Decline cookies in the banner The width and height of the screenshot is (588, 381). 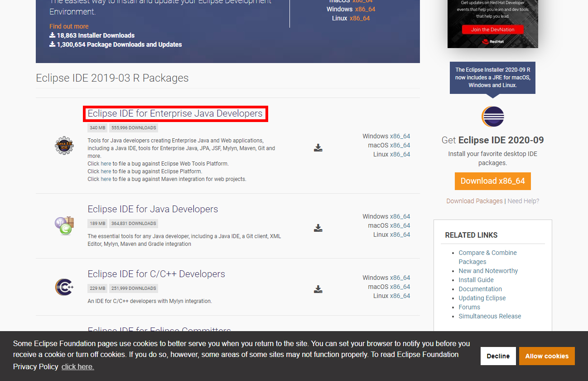click(x=498, y=356)
